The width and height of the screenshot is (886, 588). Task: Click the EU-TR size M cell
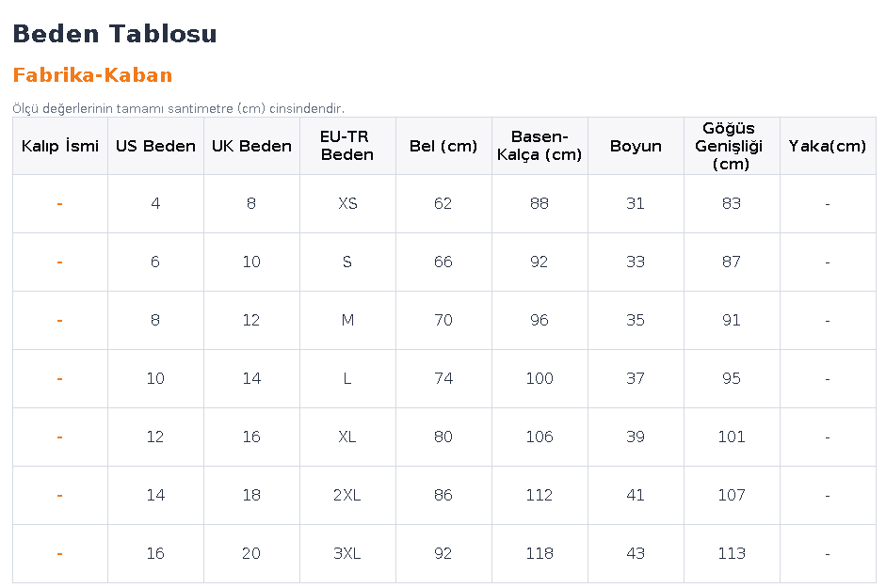[x=347, y=320]
